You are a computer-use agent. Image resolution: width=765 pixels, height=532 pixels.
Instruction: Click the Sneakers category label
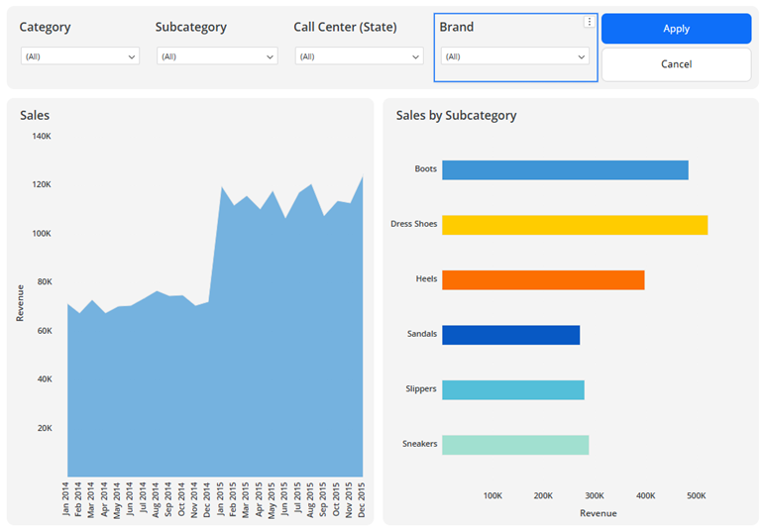[419, 445]
